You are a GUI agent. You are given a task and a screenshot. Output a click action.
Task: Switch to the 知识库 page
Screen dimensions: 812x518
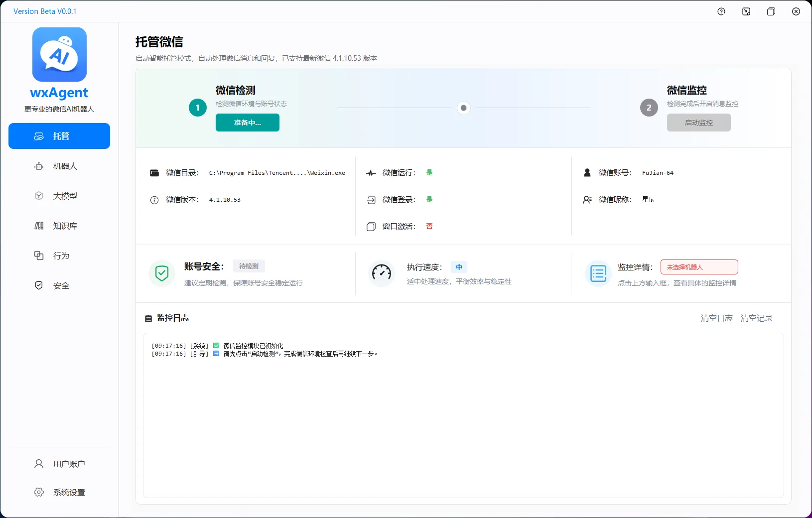point(59,226)
